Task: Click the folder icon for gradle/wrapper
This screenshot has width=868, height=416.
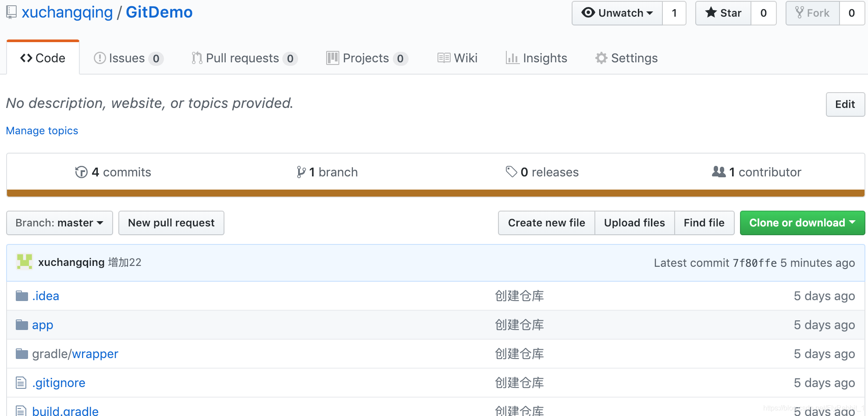Action: point(22,354)
